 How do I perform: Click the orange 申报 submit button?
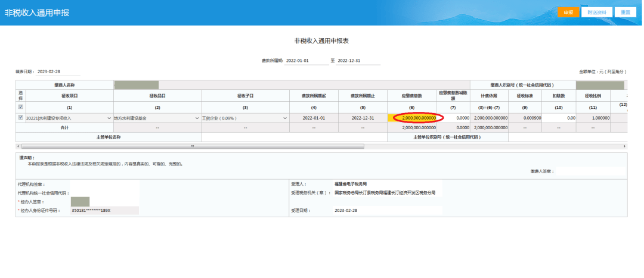568,12
